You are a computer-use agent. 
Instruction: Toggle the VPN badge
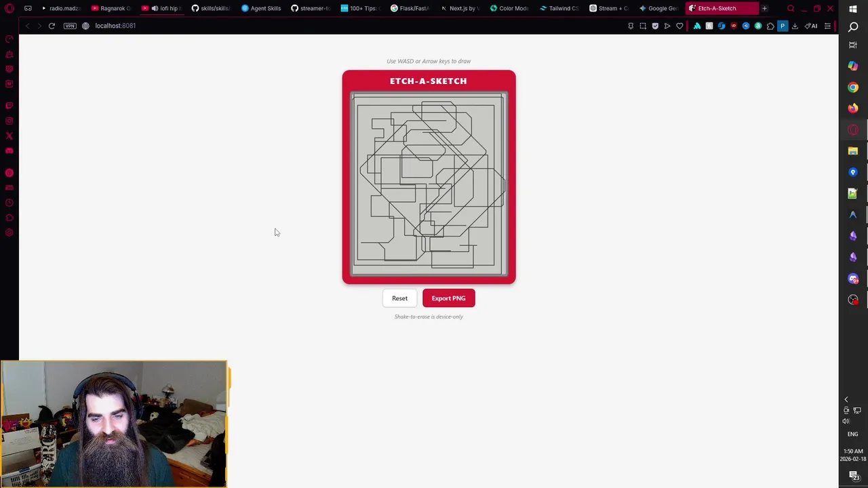70,26
